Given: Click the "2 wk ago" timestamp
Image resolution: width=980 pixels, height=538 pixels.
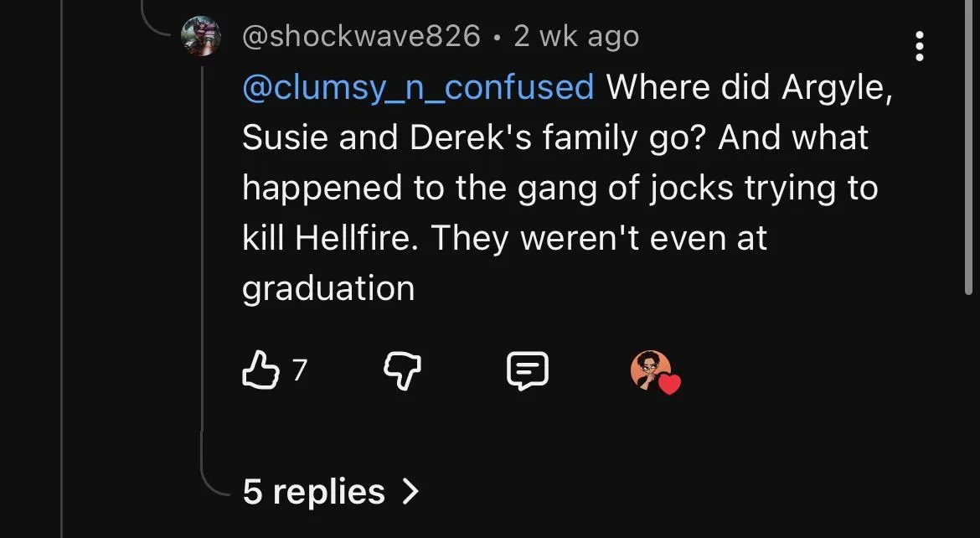Looking at the screenshot, I should pyautogui.click(x=576, y=36).
